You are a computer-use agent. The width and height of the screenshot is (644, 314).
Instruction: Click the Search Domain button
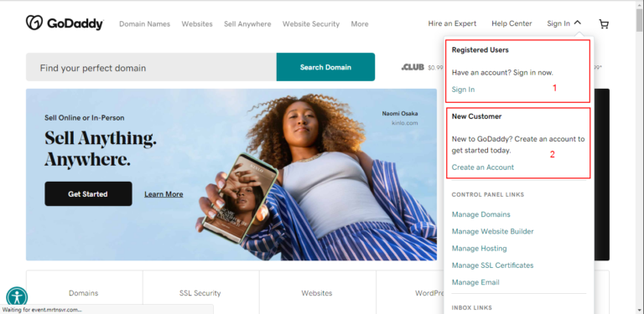(325, 67)
